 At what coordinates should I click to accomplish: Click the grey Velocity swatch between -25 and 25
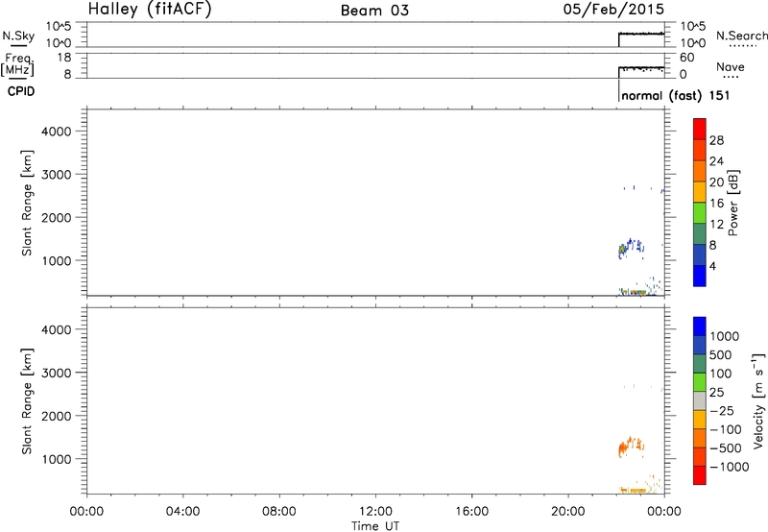click(x=700, y=401)
